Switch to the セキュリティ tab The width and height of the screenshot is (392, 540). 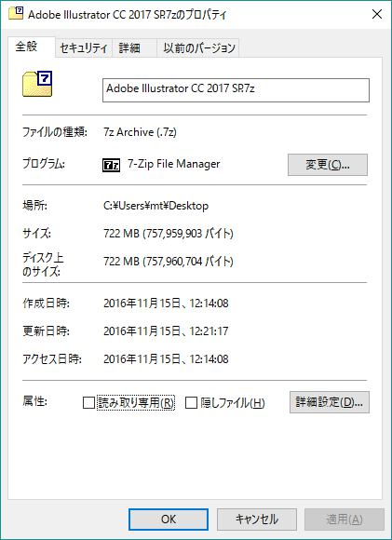tap(84, 47)
